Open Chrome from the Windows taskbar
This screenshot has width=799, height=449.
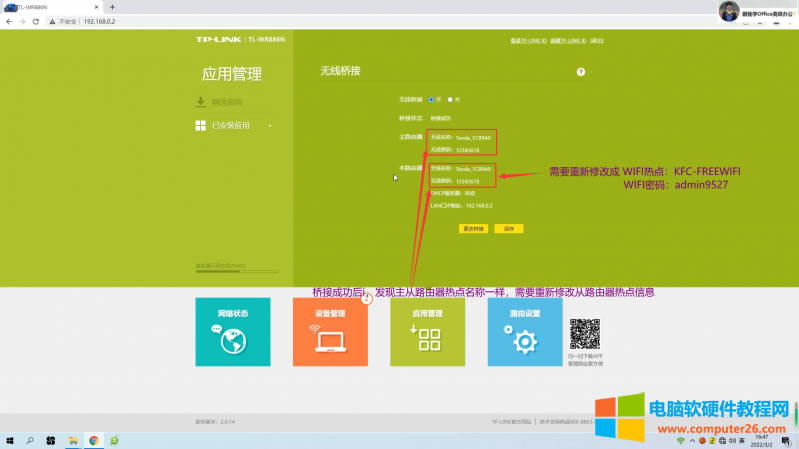[x=93, y=440]
